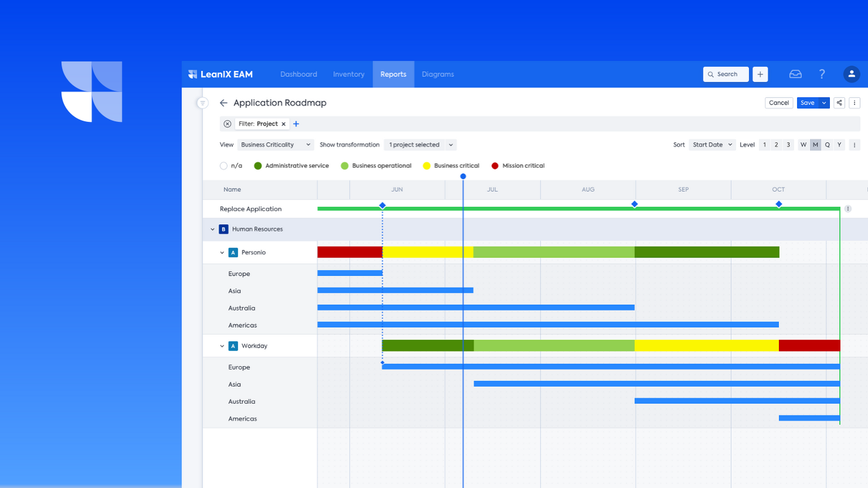
Task: Toggle Administrative service legend item
Action: pyautogui.click(x=291, y=166)
